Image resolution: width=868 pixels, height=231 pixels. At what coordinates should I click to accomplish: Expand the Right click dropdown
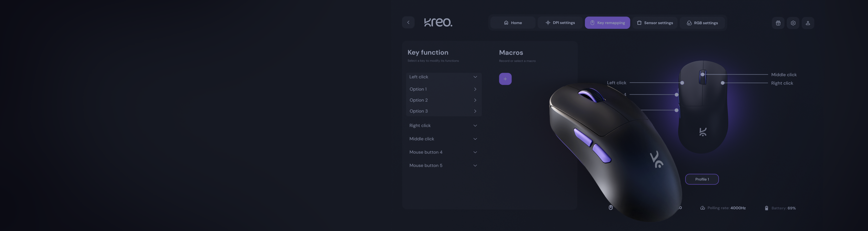click(475, 126)
